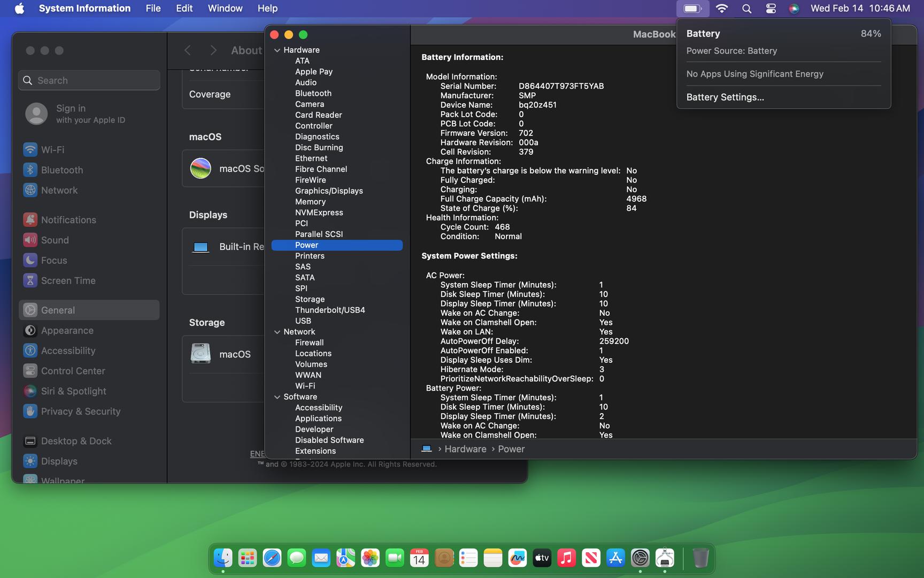This screenshot has width=924, height=578.
Task: Open Notes app in Dock
Action: coord(493,558)
